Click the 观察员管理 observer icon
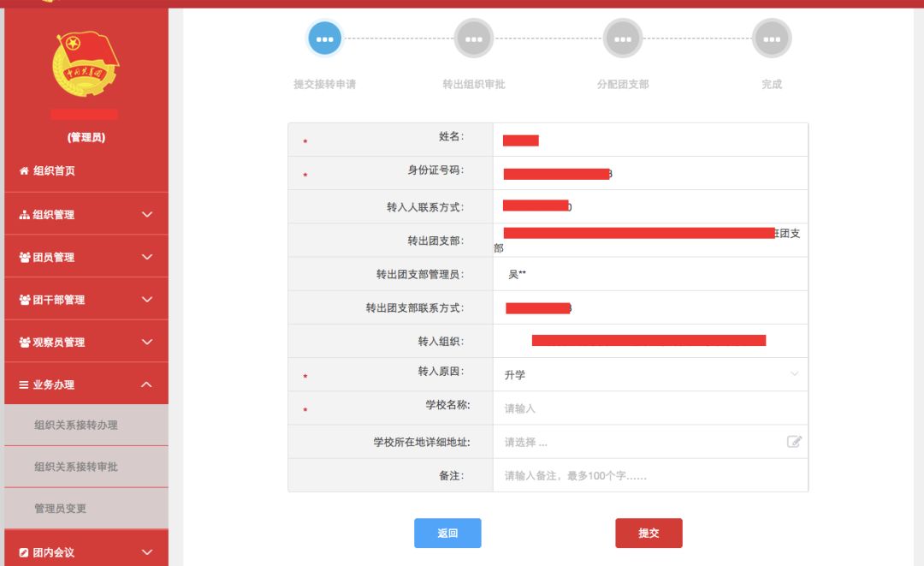 point(26,342)
